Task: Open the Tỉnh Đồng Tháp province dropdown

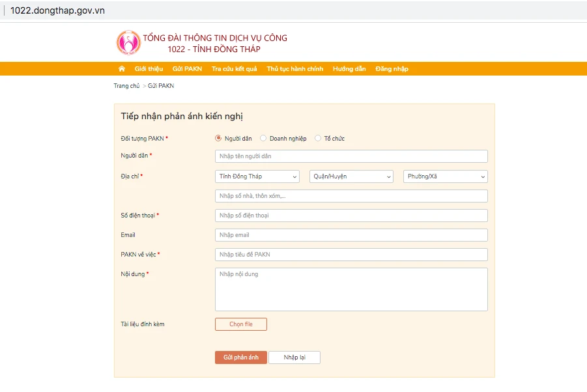Action: click(x=257, y=176)
